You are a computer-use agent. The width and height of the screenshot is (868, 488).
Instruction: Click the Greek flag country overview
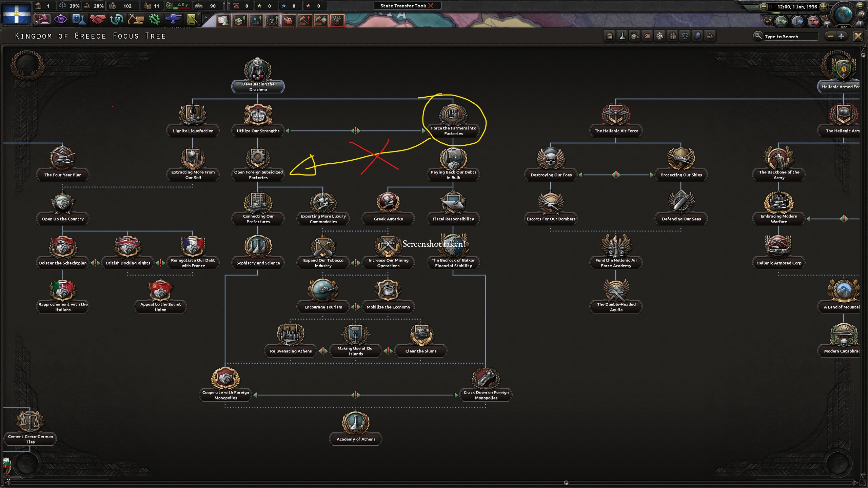point(16,14)
